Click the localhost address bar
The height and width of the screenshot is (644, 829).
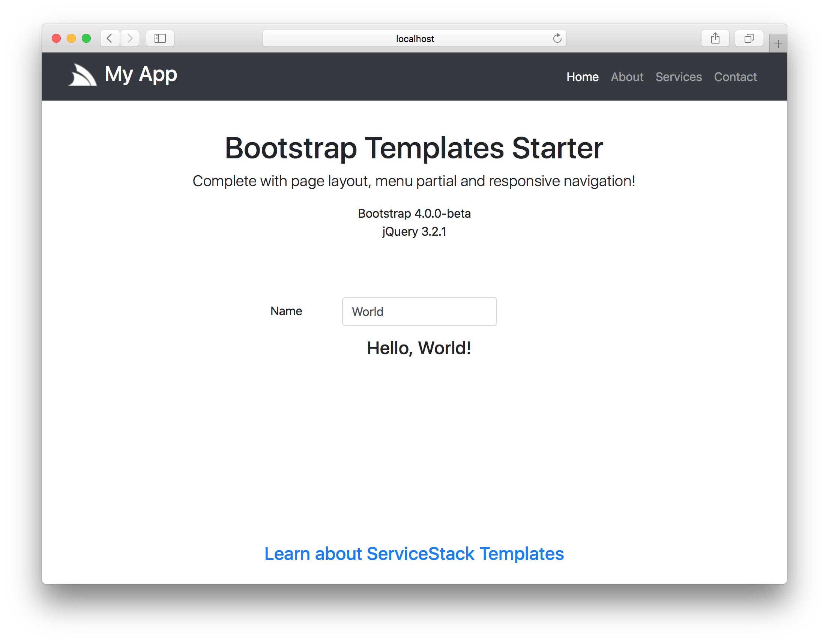(x=414, y=38)
